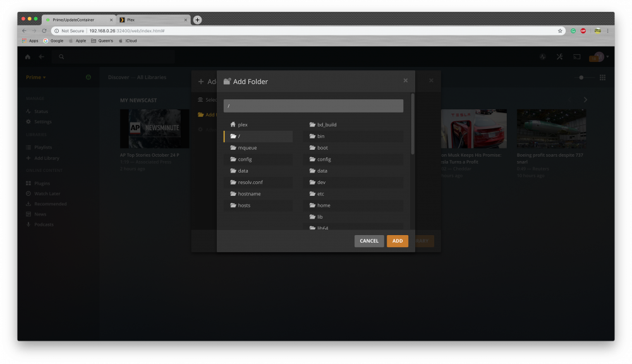This screenshot has height=364, width=632.
Task: Click the browser back button
Action: pyautogui.click(x=24, y=30)
